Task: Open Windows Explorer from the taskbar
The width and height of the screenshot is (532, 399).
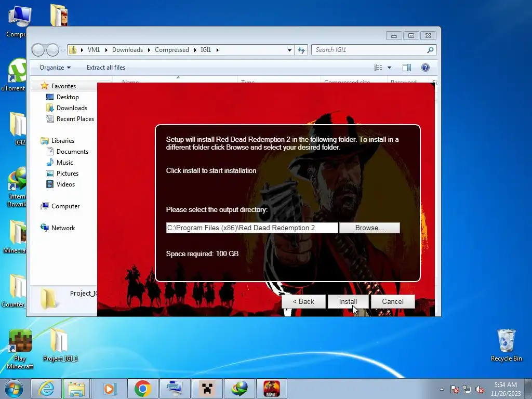Action: 77,389
